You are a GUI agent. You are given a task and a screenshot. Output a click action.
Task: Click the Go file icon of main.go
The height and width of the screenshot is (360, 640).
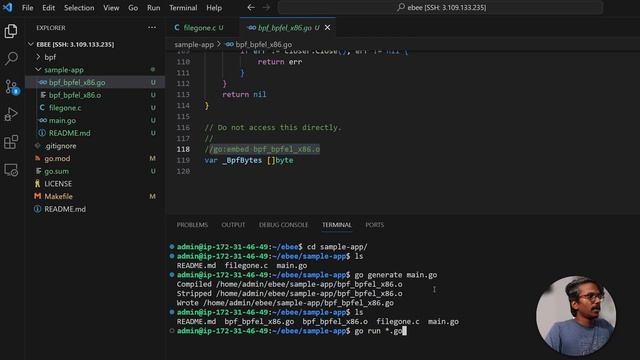click(42, 120)
